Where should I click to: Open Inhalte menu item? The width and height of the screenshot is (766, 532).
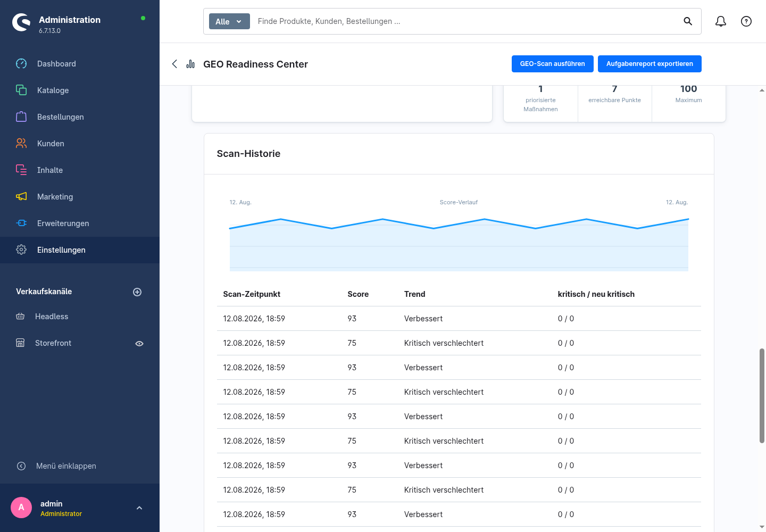pos(80,170)
